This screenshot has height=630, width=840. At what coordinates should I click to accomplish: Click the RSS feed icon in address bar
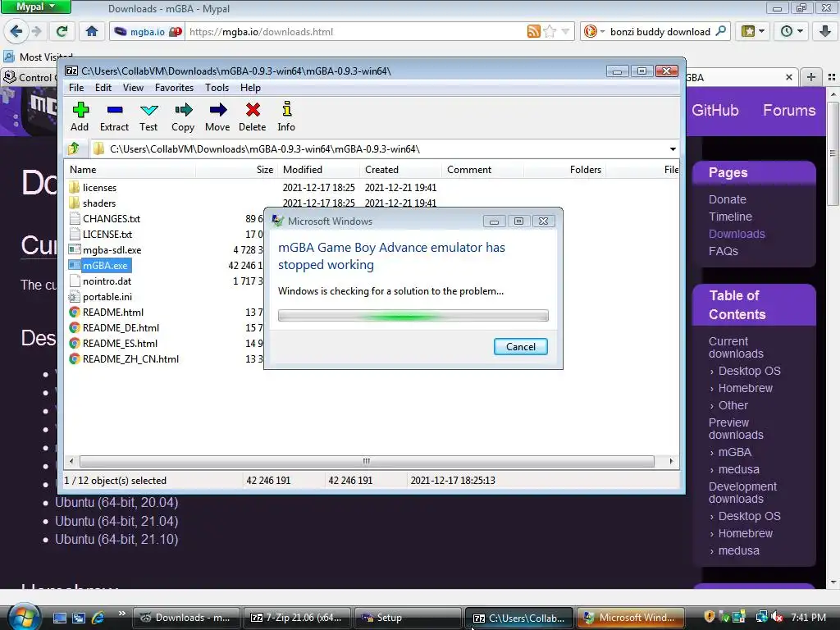[x=533, y=32]
